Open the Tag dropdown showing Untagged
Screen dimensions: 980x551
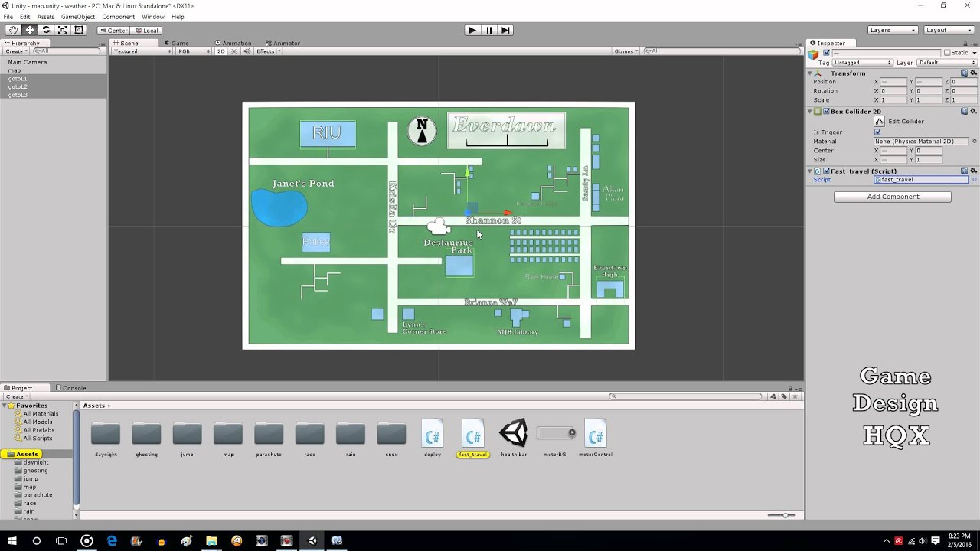862,63
